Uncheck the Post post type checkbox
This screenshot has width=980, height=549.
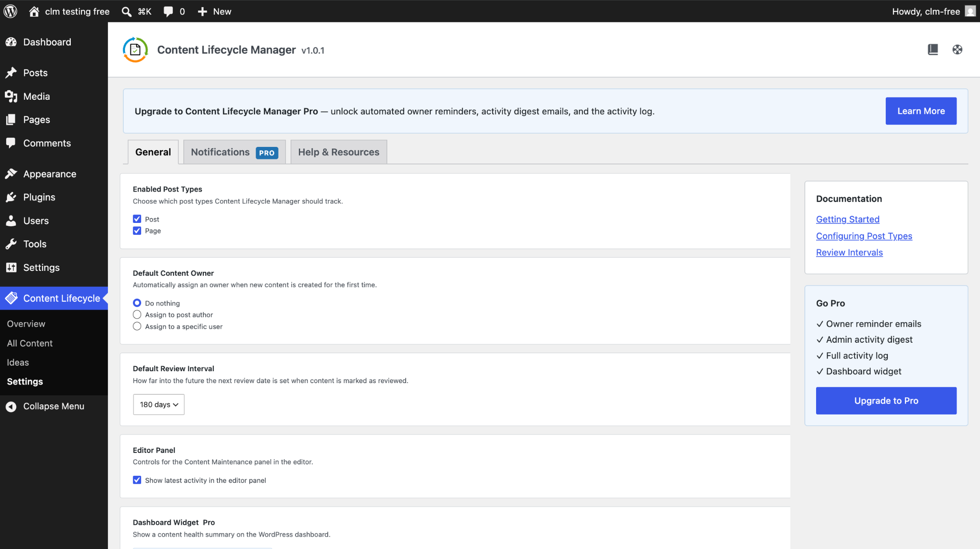[x=137, y=219]
